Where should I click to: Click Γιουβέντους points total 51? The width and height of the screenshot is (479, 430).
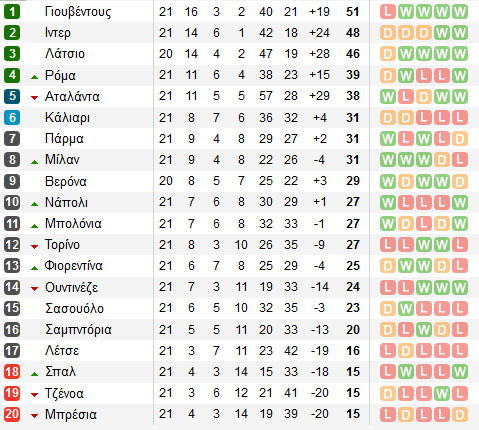tap(353, 12)
